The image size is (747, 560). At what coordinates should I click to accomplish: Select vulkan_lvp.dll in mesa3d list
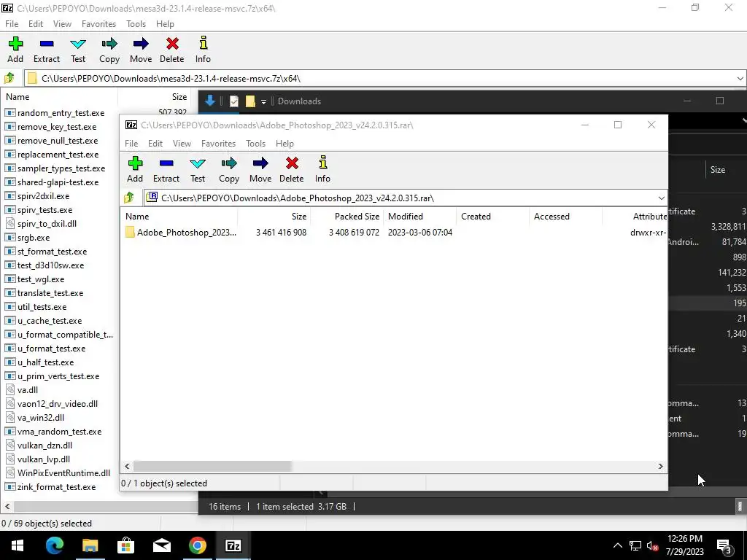43,459
